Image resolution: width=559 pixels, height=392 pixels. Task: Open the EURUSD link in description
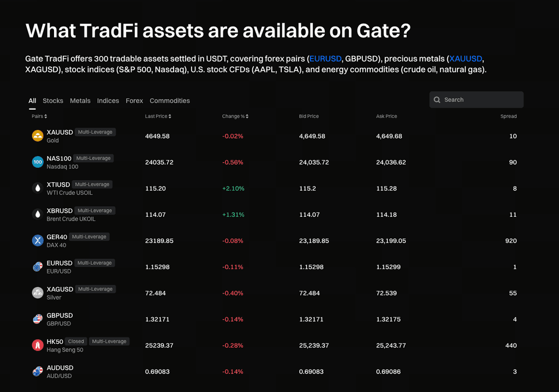pyautogui.click(x=325, y=58)
